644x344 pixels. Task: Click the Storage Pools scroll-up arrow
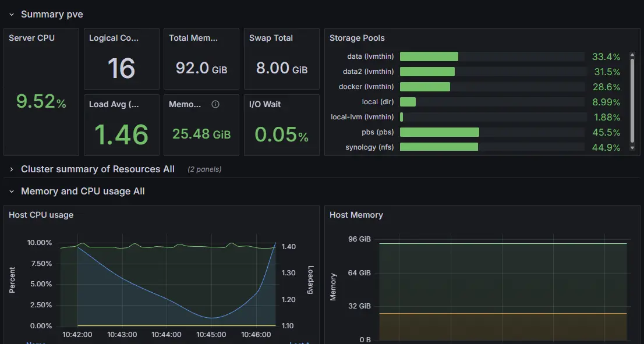(633, 54)
